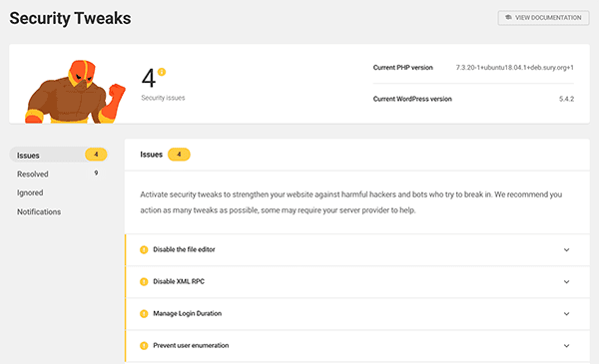Expand the Disable XML RPC chevron
Viewport: 599px width, 364px height.
(x=566, y=282)
